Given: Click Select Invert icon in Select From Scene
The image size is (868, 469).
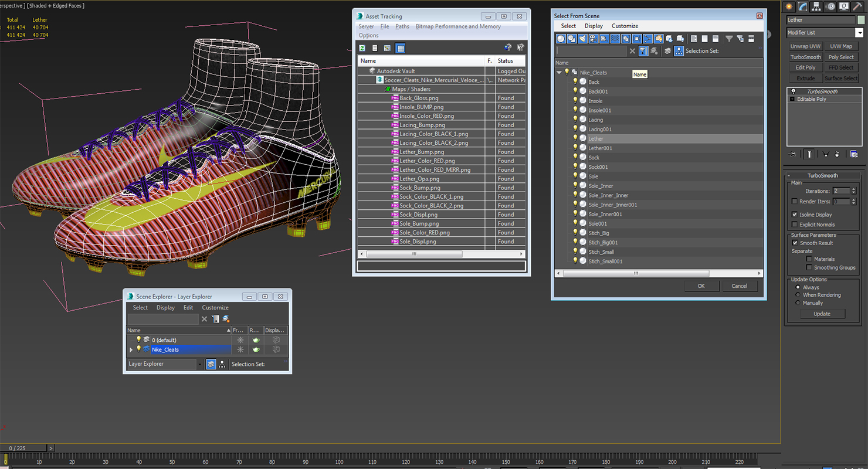Looking at the screenshot, I should pyautogui.click(x=716, y=39).
